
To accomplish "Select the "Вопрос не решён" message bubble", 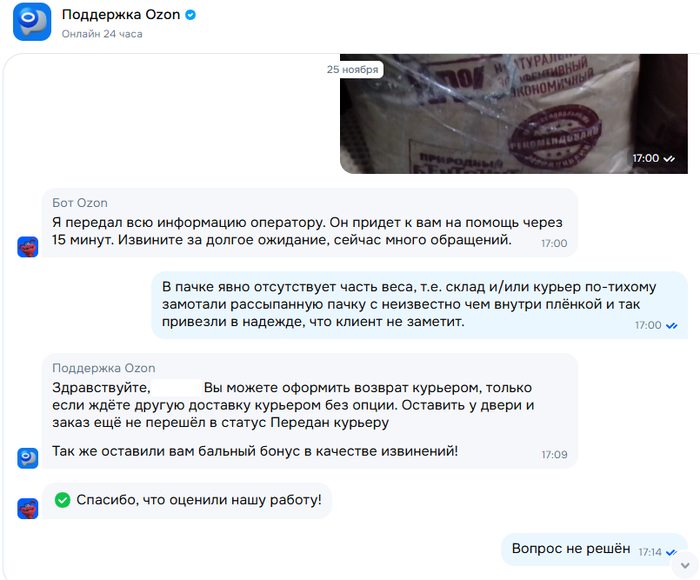I will [x=594, y=549].
